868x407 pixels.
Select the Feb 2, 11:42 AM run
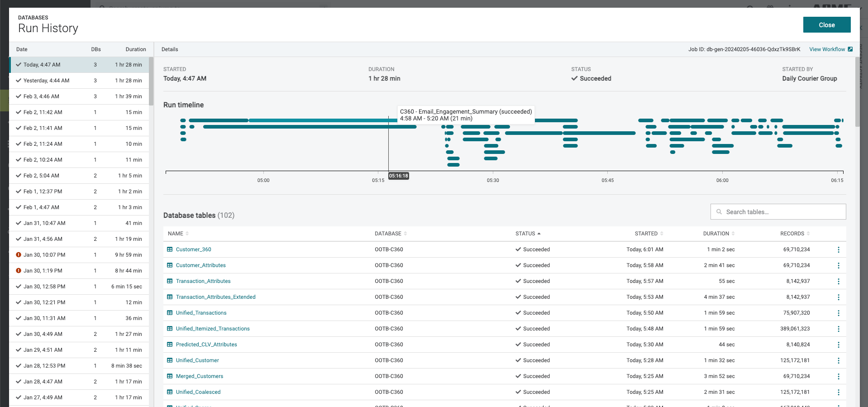[79, 112]
